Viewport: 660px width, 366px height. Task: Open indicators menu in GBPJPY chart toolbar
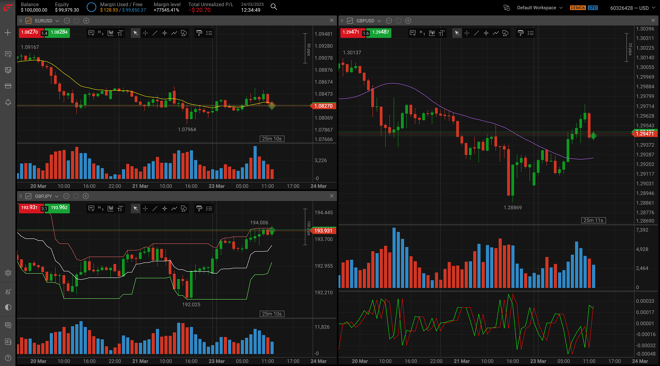pos(110,208)
